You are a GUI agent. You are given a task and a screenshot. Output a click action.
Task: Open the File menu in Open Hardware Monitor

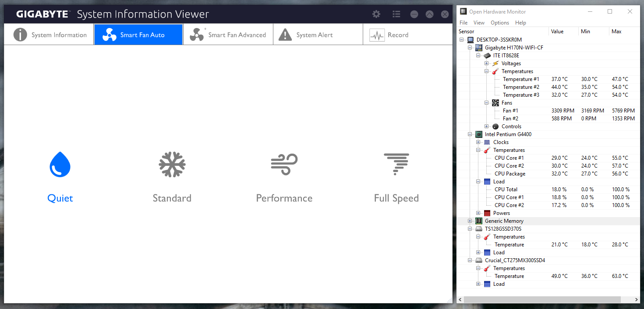point(464,23)
